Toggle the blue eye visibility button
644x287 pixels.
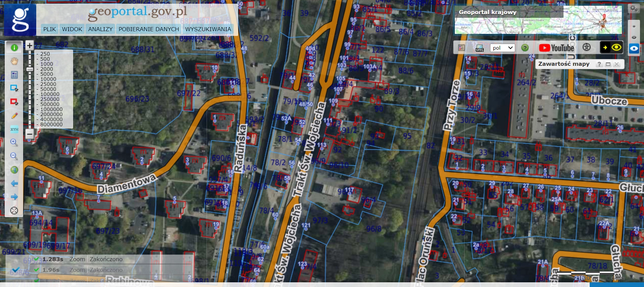(634, 48)
